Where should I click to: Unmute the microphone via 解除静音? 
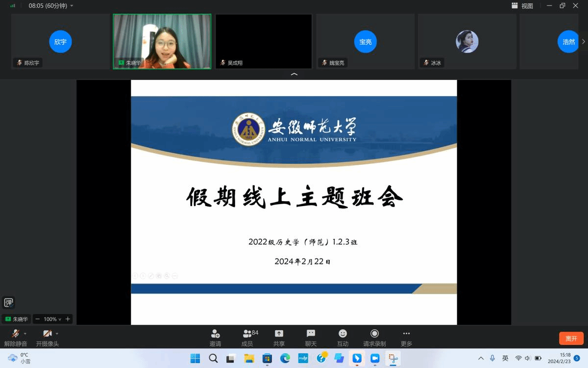tap(15, 334)
